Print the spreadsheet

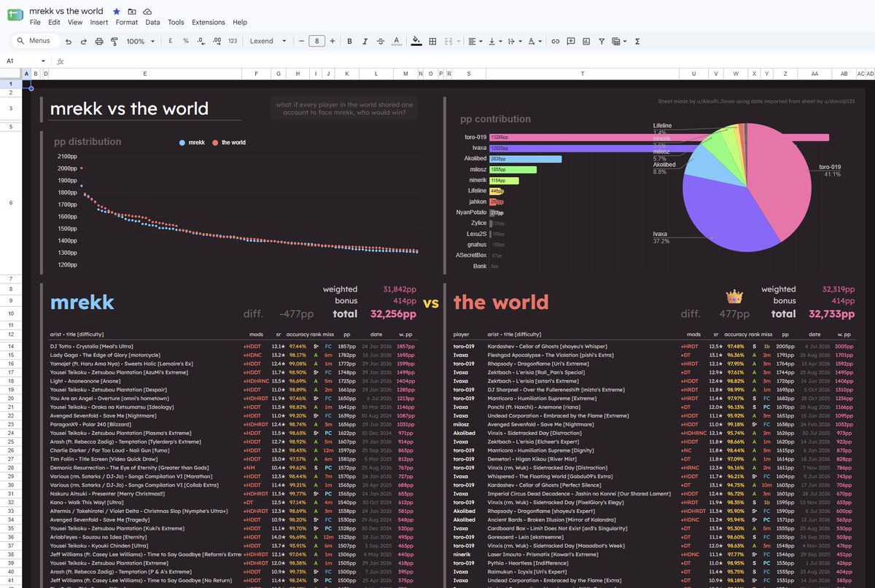click(x=99, y=42)
